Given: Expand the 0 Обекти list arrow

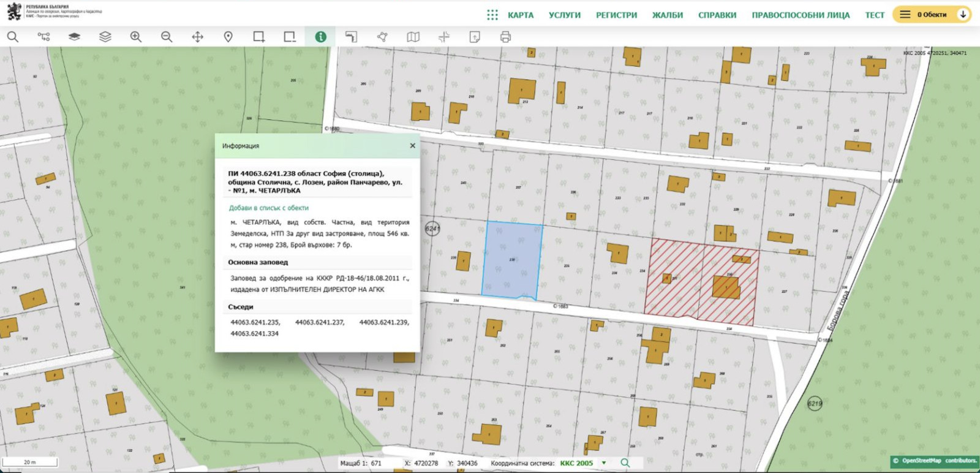Looking at the screenshot, I should point(963,14).
